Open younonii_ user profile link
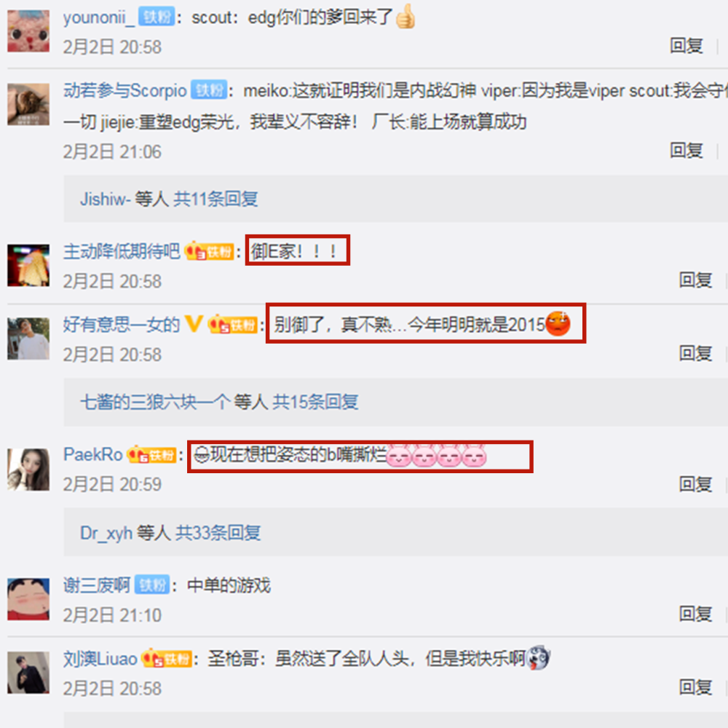 (x=99, y=17)
